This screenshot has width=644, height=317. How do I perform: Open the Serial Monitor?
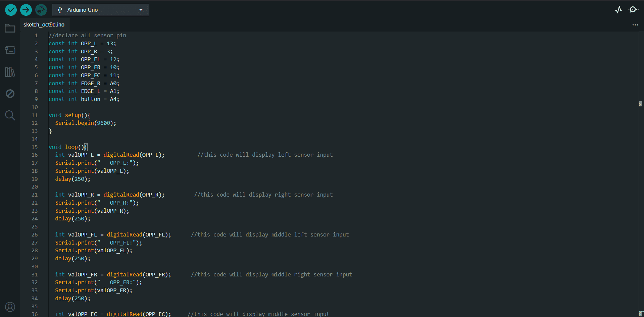tap(633, 10)
